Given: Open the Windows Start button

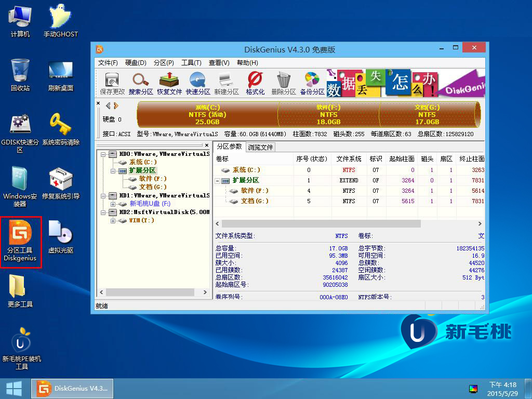Looking at the screenshot, I should click(x=14, y=389).
